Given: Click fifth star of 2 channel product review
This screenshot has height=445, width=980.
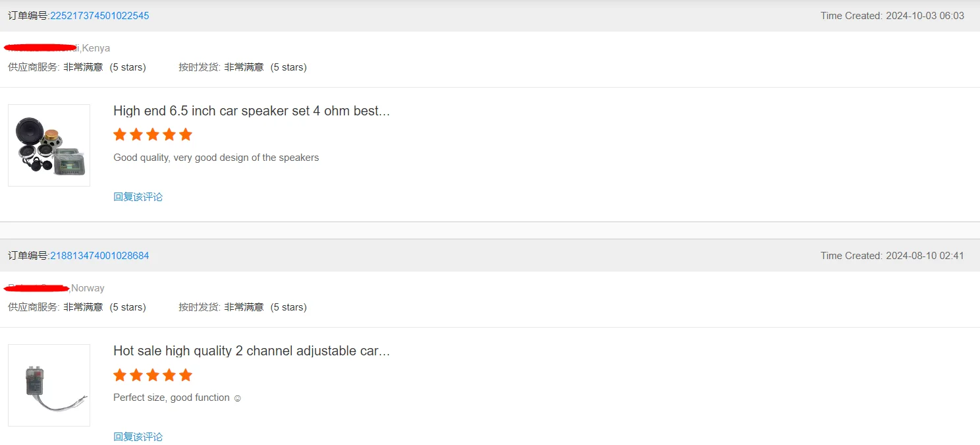Looking at the screenshot, I should tap(186, 375).
